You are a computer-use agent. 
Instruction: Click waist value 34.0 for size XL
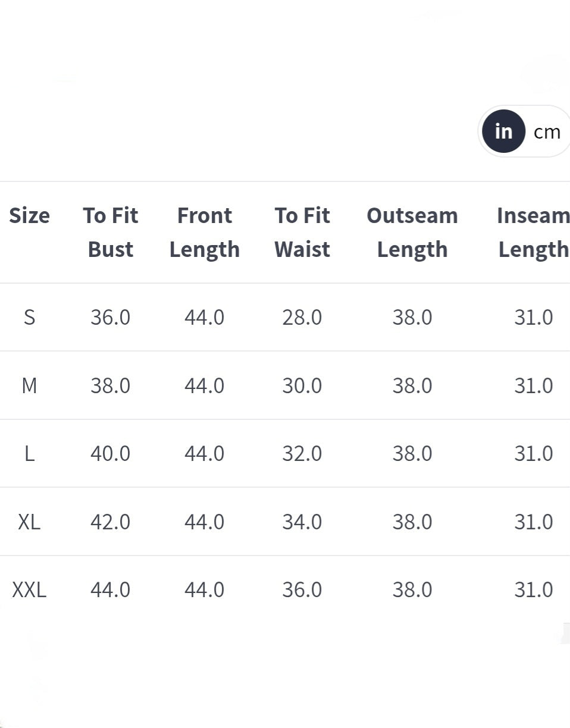(x=302, y=522)
